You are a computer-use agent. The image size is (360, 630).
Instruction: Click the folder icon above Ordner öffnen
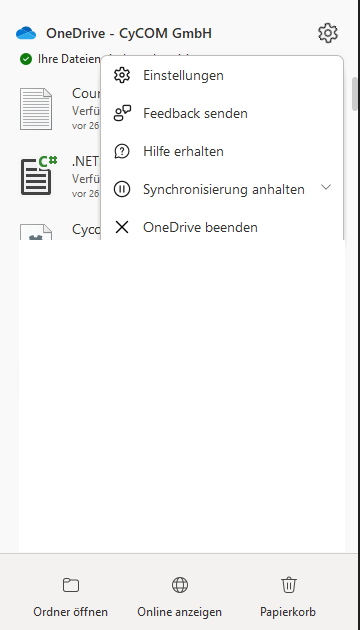click(71, 585)
